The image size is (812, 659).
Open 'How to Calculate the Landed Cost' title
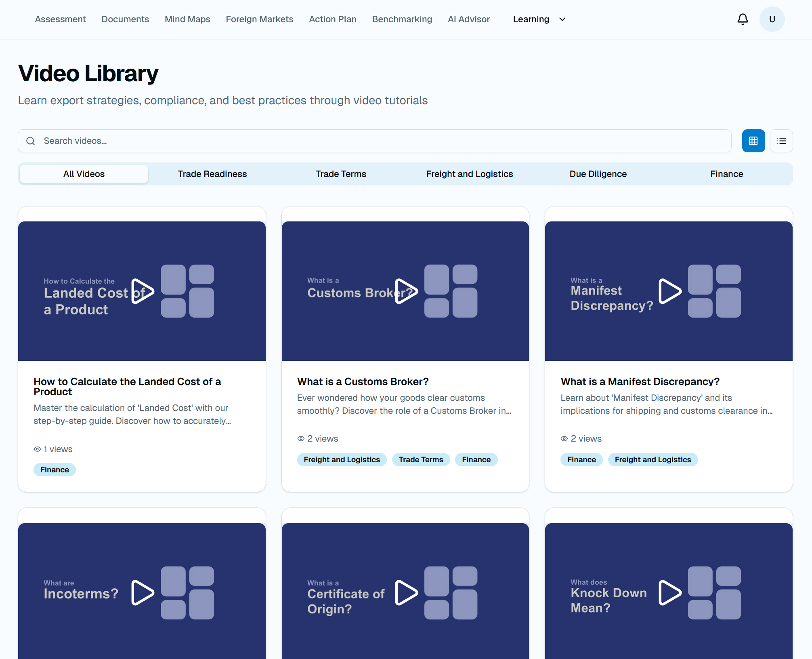127,387
